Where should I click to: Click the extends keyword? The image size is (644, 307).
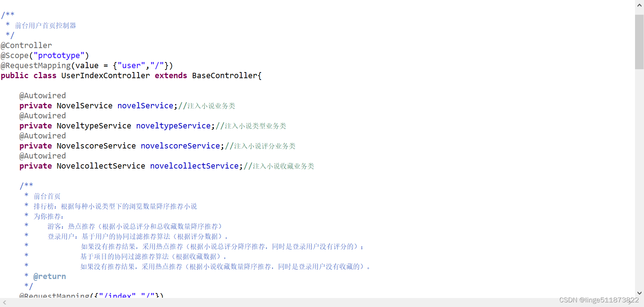point(171,76)
